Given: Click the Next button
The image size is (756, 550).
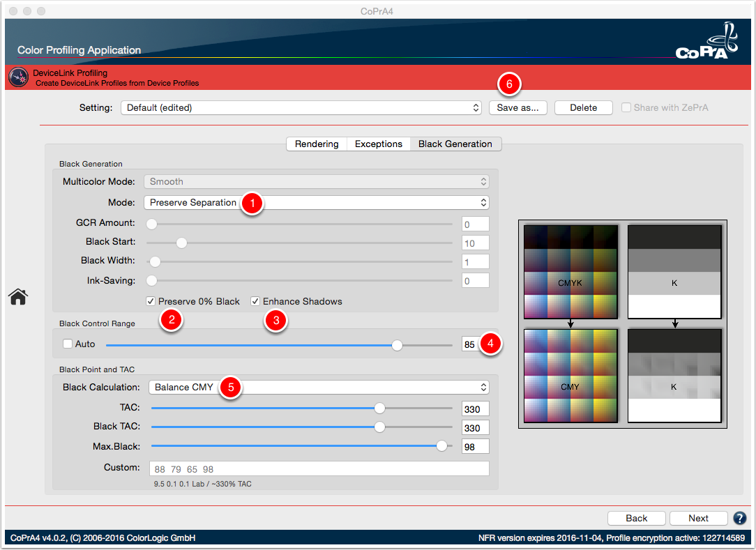Looking at the screenshot, I should click(x=698, y=518).
